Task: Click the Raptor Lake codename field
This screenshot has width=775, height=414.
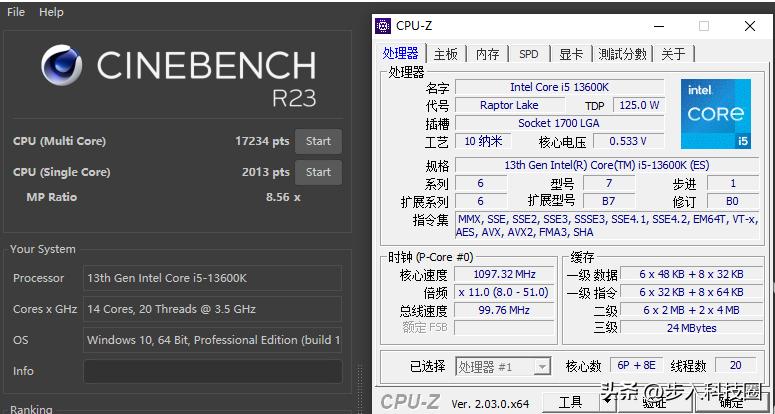Action: pos(509,105)
